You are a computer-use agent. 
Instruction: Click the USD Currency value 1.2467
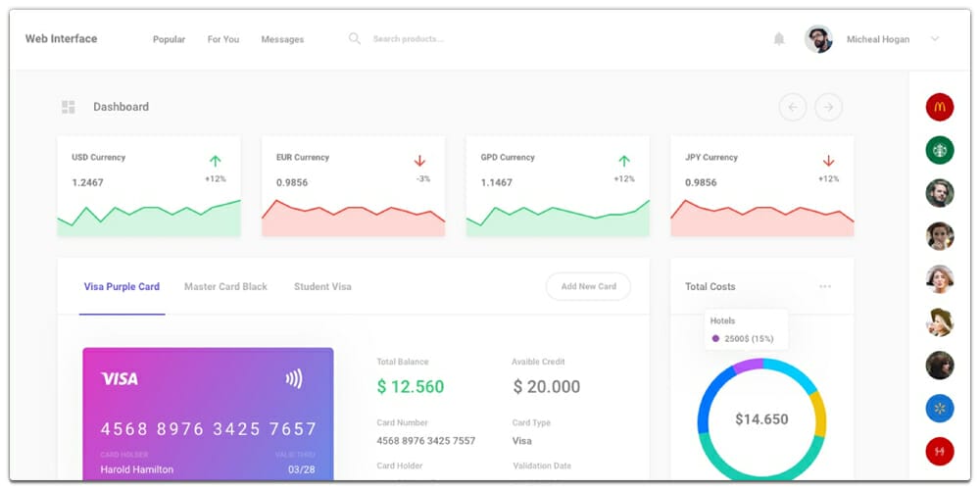pyautogui.click(x=87, y=182)
